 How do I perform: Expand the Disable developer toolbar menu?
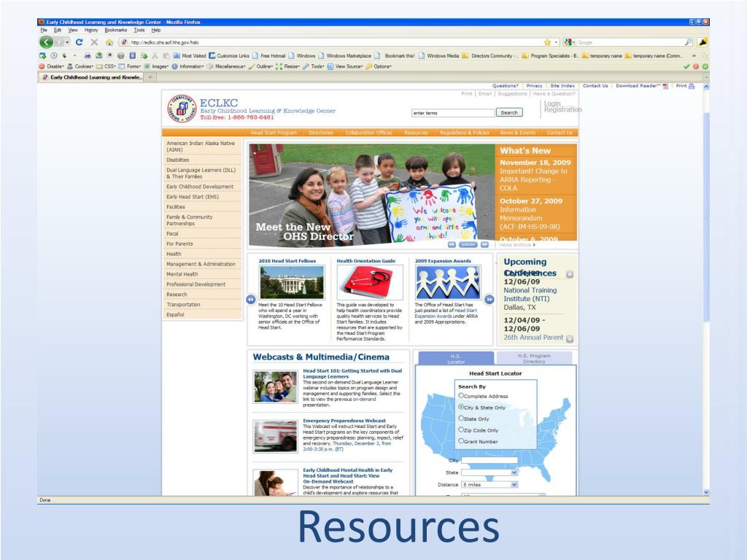click(52, 66)
